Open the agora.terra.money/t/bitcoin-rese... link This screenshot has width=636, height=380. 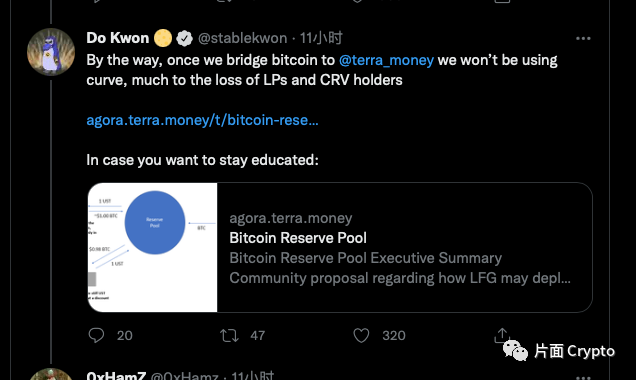click(202, 120)
